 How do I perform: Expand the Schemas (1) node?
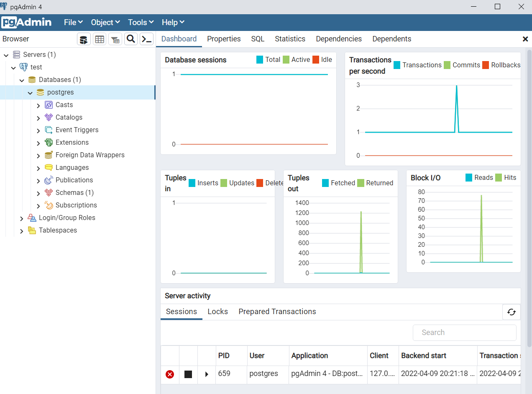point(38,193)
